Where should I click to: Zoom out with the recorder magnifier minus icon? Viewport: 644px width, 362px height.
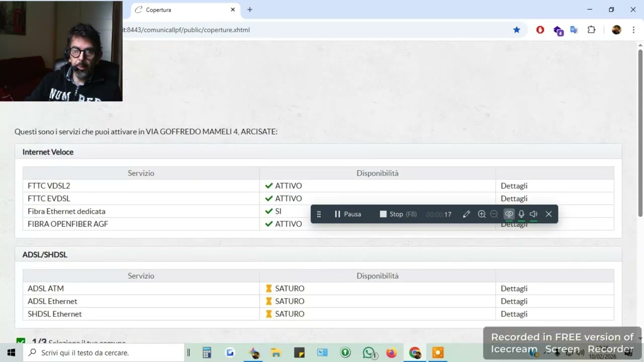pyautogui.click(x=494, y=214)
